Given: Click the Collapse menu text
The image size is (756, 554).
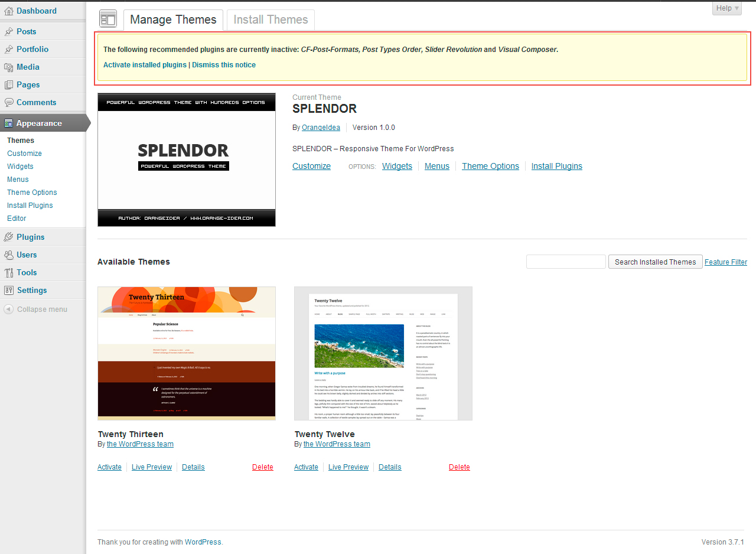Looking at the screenshot, I should coord(42,309).
